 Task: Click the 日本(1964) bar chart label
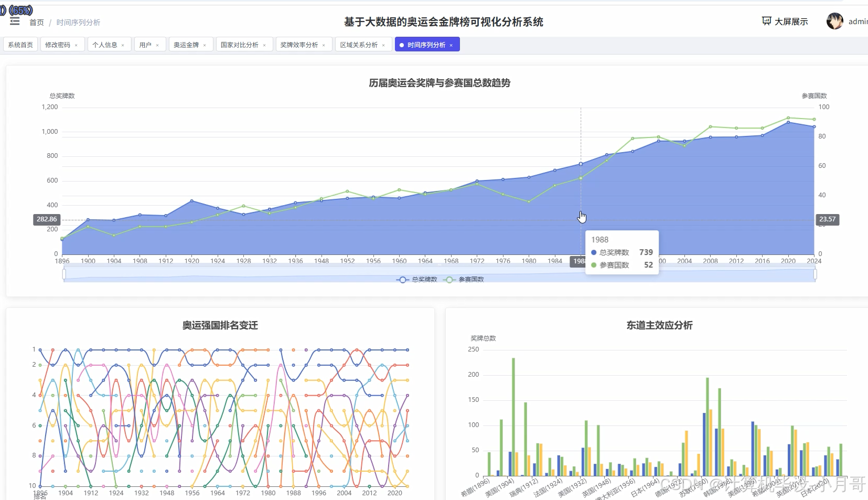645,487
